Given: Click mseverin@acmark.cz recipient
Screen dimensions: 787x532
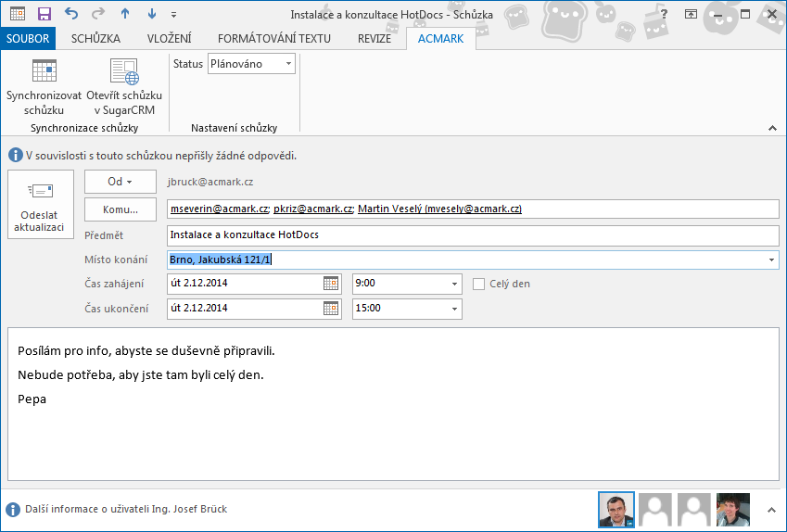Looking at the screenshot, I should 220,209.
